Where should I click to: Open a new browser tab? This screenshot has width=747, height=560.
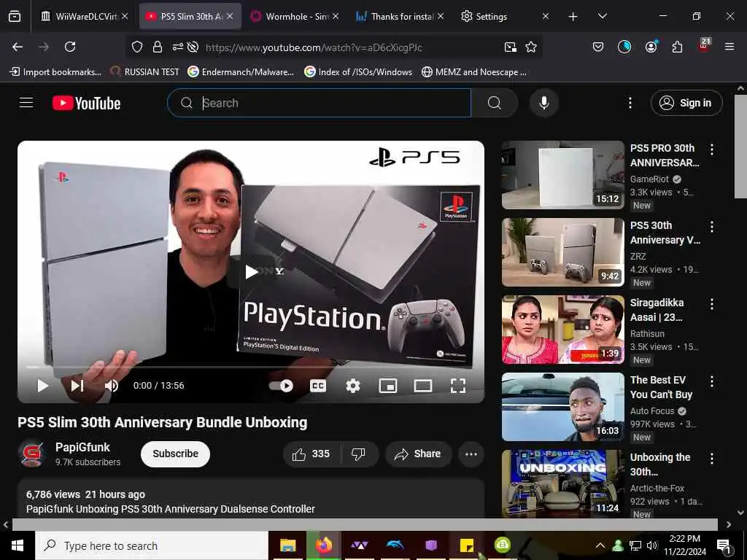point(573,17)
